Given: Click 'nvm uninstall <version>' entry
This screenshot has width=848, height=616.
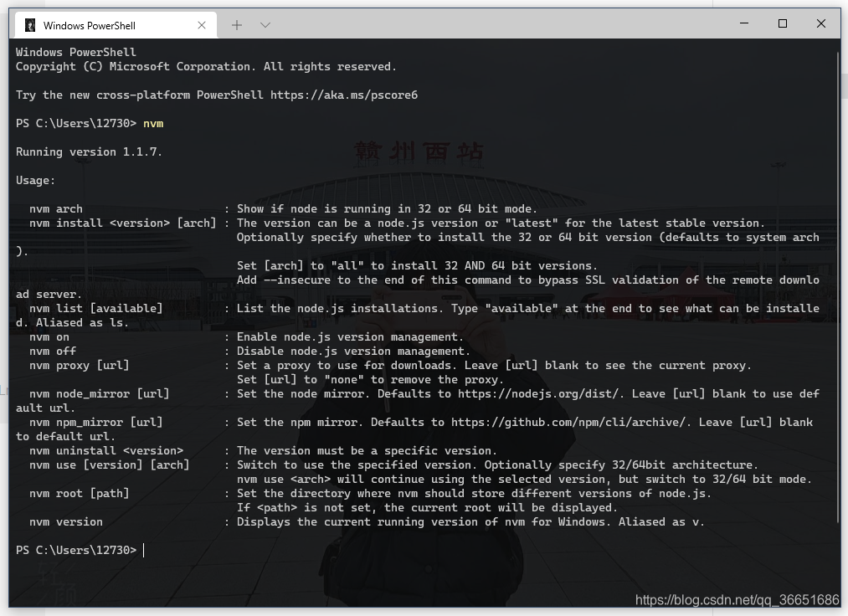Looking at the screenshot, I should click(x=106, y=450).
